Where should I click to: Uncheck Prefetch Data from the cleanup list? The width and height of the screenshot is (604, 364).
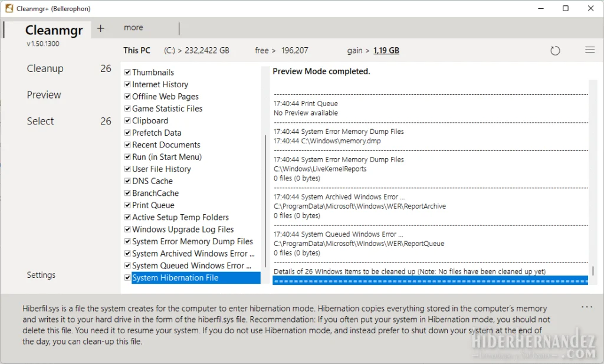pyautogui.click(x=126, y=133)
